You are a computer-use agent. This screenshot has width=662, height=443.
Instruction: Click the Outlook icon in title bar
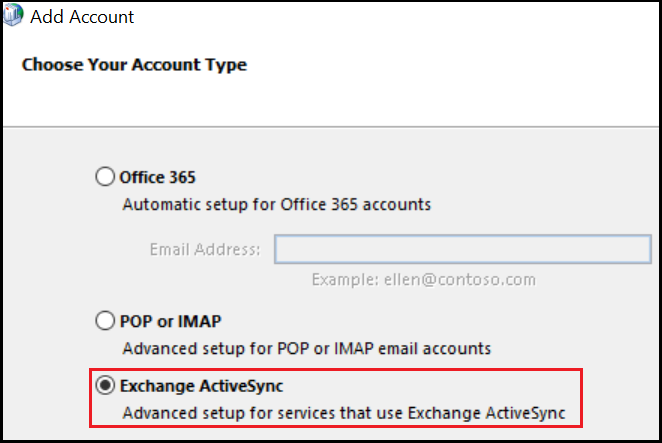point(13,15)
